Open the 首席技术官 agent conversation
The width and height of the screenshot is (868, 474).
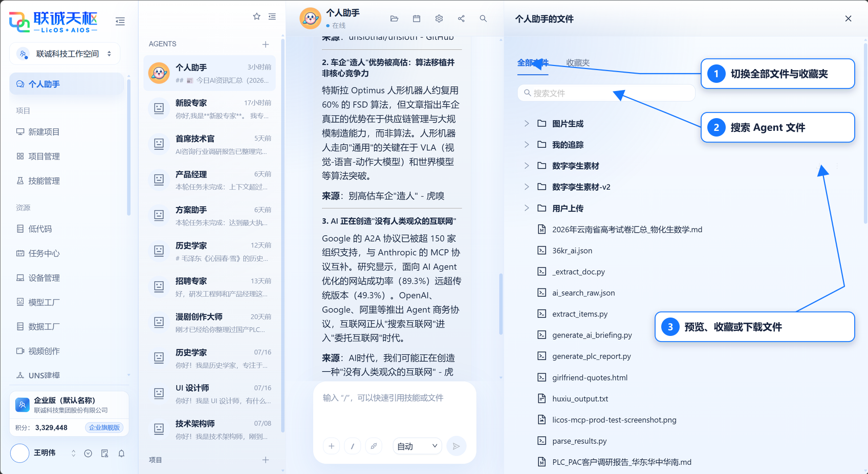[209, 145]
